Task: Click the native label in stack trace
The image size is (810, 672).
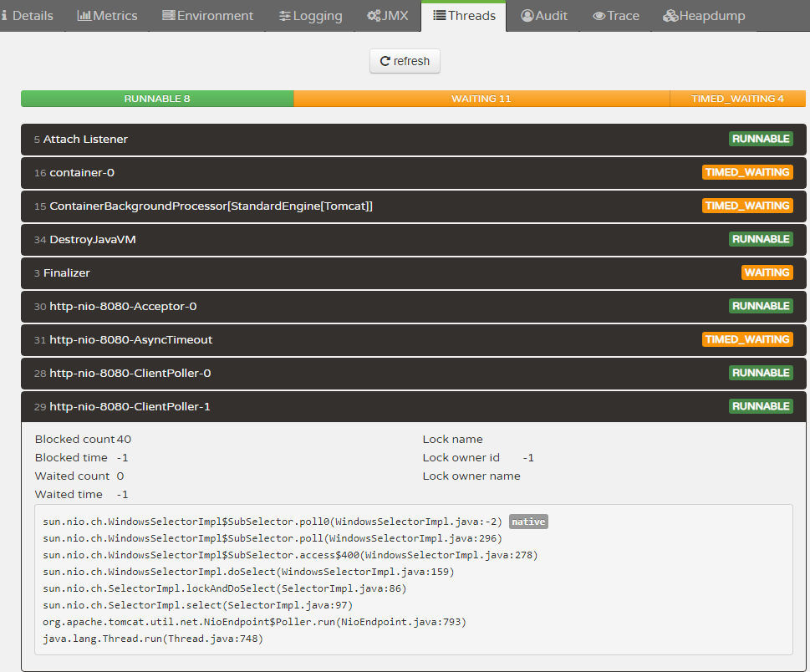Action: (x=528, y=522)
